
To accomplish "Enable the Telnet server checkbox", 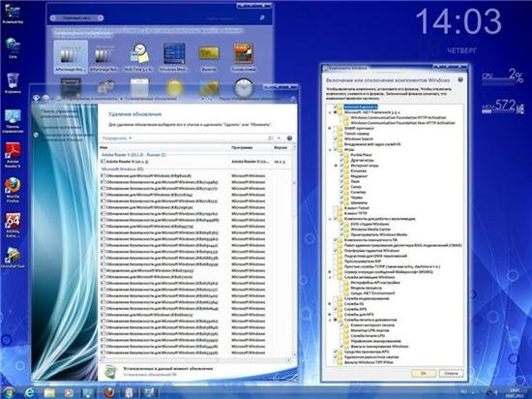I will (336, 134).
